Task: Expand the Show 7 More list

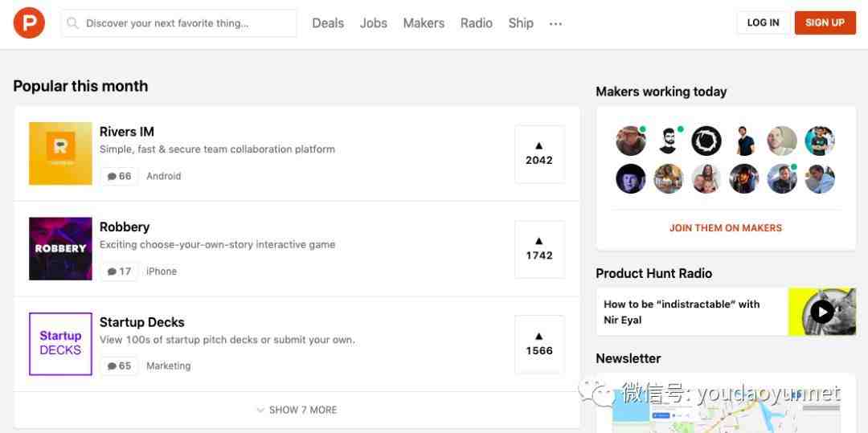Action: pyautogui.click(x=297, y=410)
